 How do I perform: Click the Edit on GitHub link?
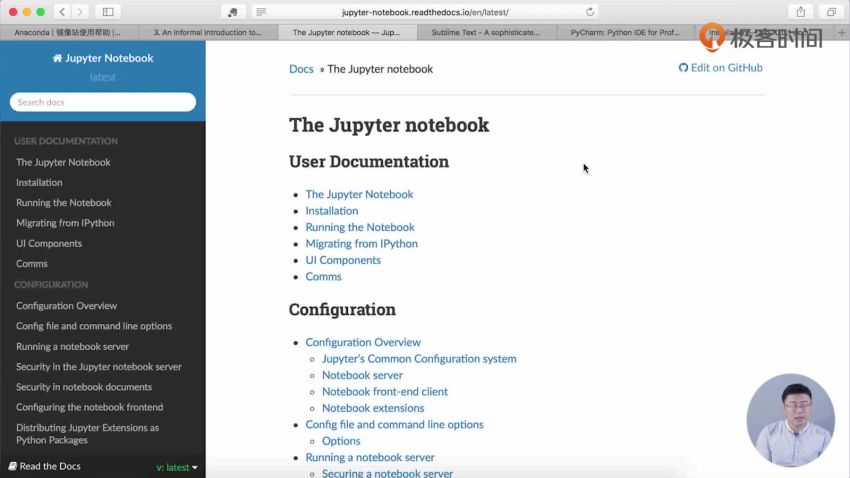tap(720, 68)
